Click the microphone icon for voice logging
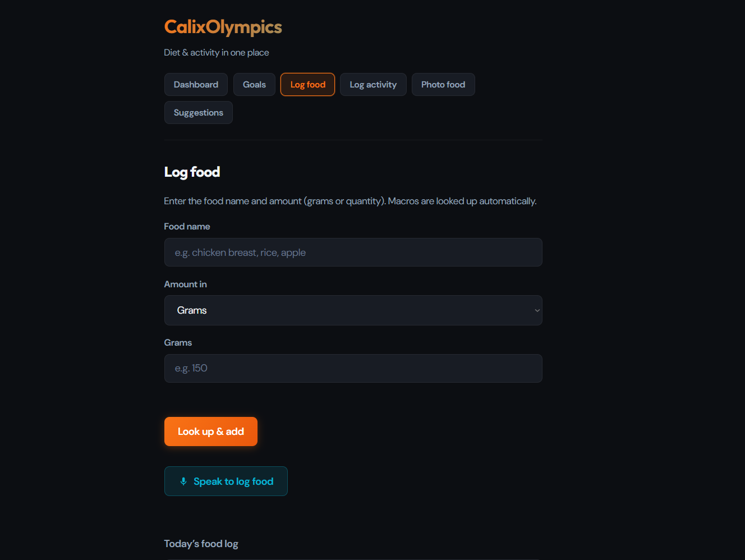The image size is (745, 560). point(183,481)
